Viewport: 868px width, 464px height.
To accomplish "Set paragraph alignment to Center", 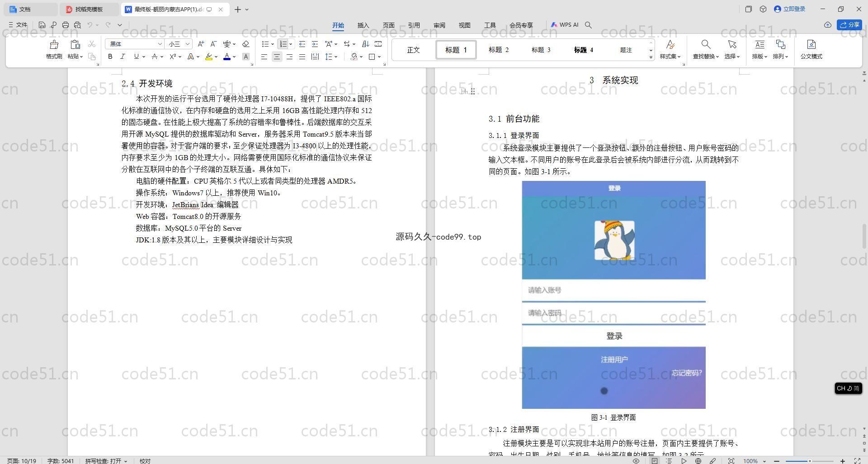I will (x=277, y=57).
